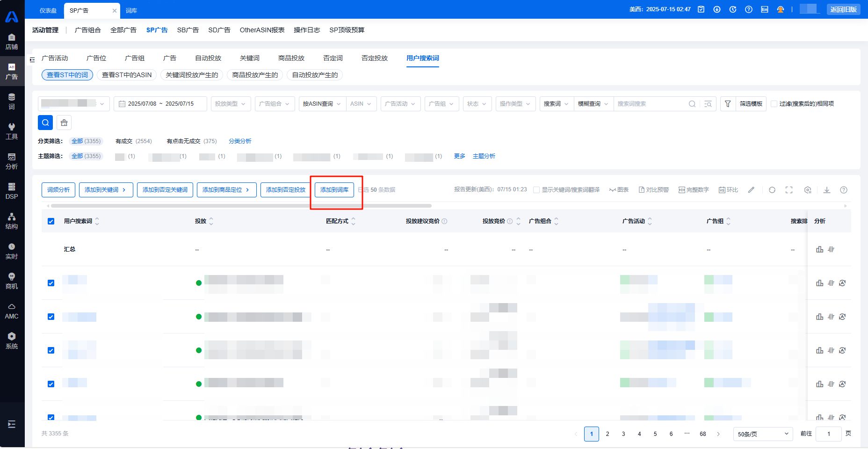
Task: Open the bar chart icon in 汇总 row
Action: pyautogui.click(x=820, y=249)
